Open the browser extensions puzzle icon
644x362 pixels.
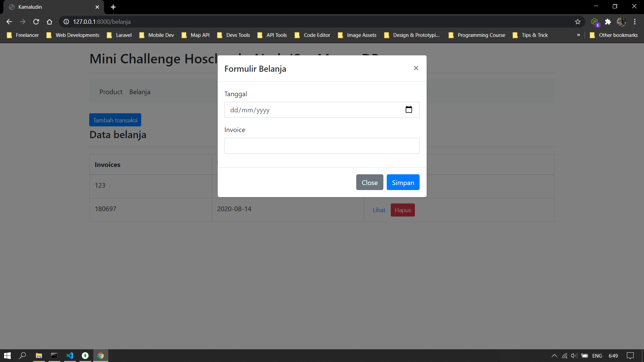coord(608,22)
